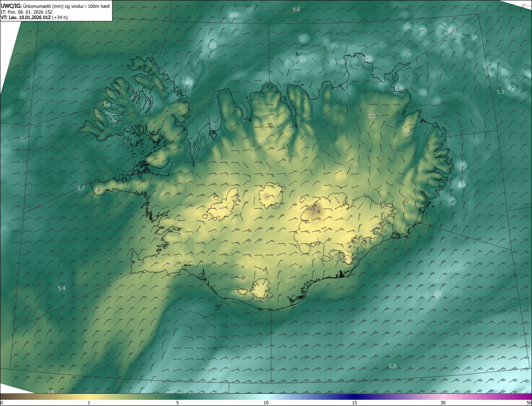Pick the 5.1 value label on the east edge
The width and height of the screenshot is (532, 406).
(x=500, y=92)
